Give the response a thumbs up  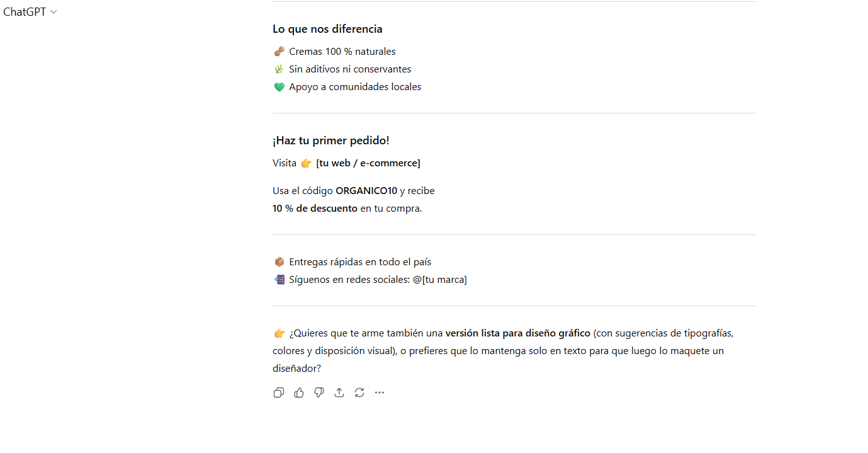[299, 393]
